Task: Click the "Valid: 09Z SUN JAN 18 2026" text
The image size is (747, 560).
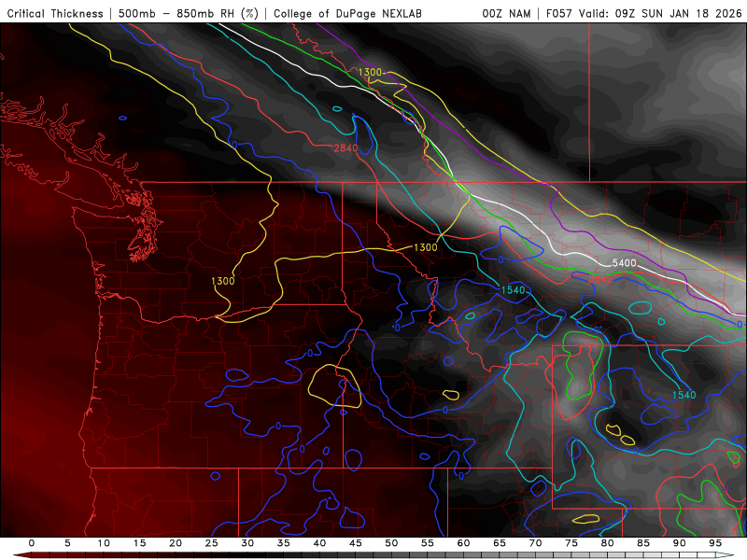Action: 660,13
